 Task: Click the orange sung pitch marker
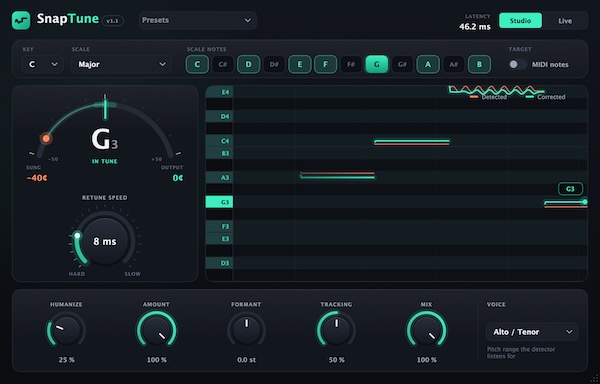(x=46, y=138)
